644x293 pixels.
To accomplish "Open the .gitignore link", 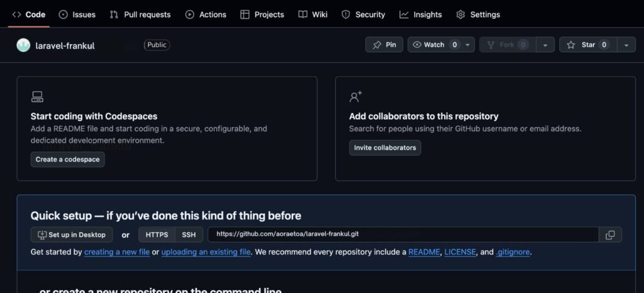I will tap(513, 252).
